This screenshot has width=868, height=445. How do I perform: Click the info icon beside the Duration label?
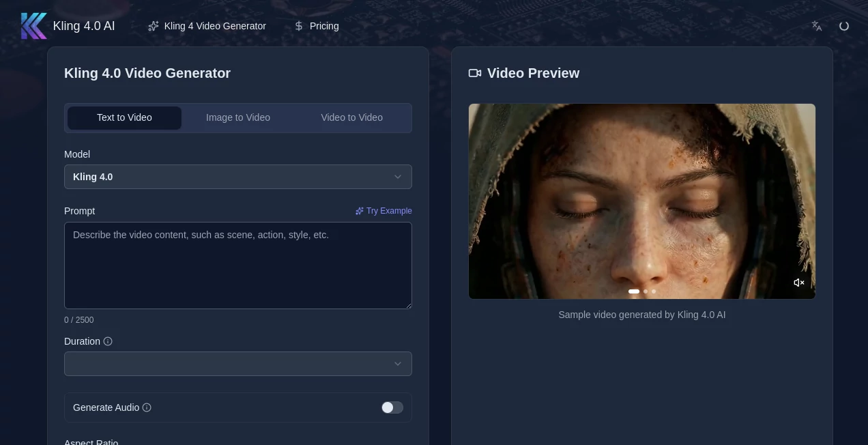[108, 341]
